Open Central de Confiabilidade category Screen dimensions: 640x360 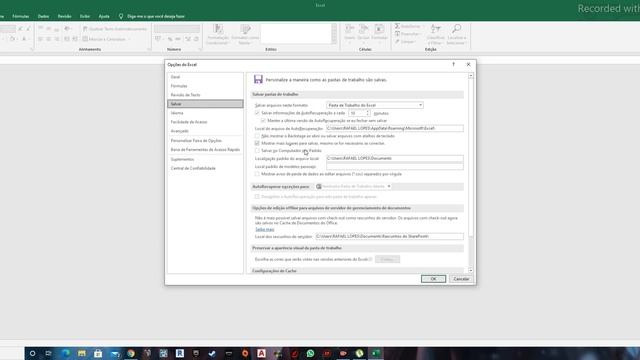tap(193, 168)
